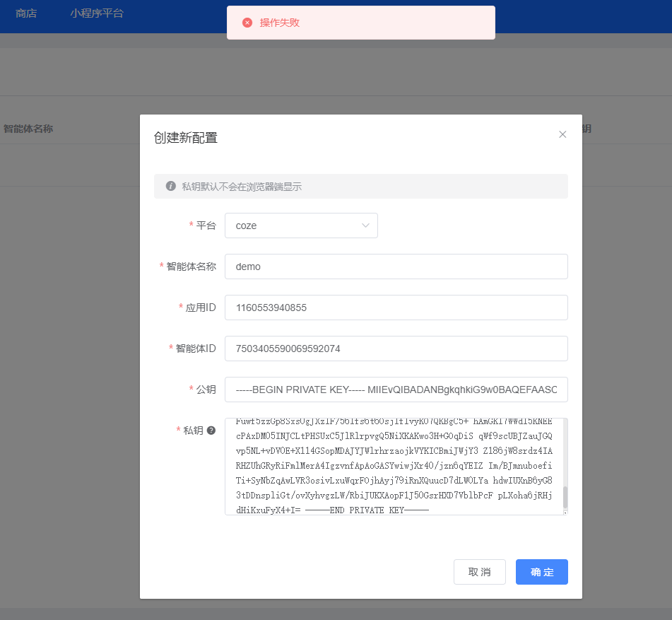Click the red error icon in 操作失败 toast
672x620 pixels.
[247, 23]
